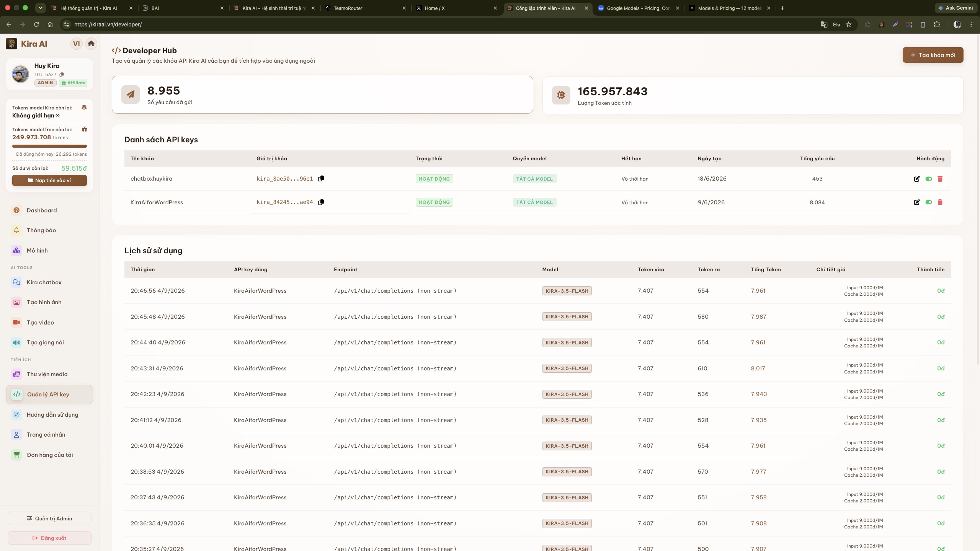Open Ask Gemini button

pos(955,8)
